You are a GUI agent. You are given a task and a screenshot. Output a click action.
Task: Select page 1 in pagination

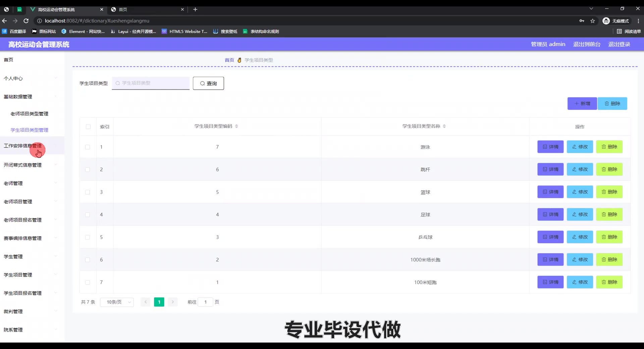pyautogui.click(x=159, y=302)
